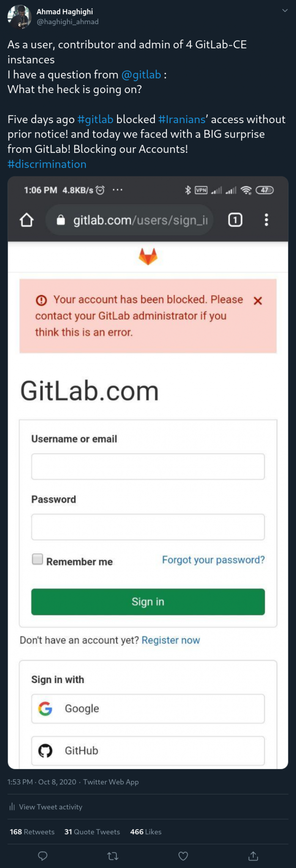Like the tweet with heart icon
Screen dimensions: 296x868
[x=183, y=856]
